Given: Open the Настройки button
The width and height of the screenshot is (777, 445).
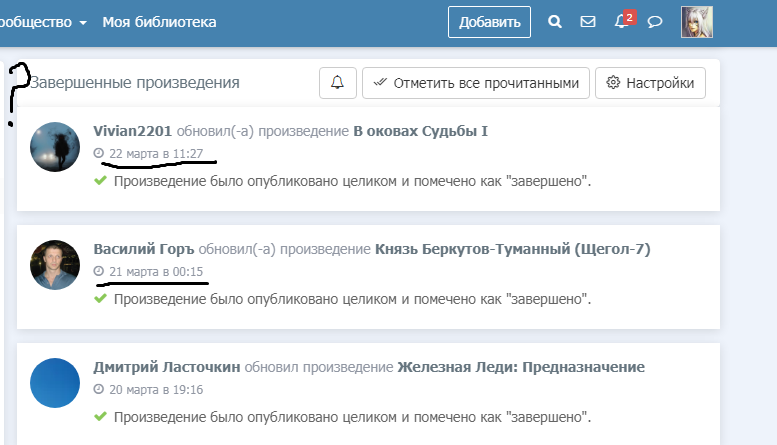Looking at the screenshot, I should (650, 83).
